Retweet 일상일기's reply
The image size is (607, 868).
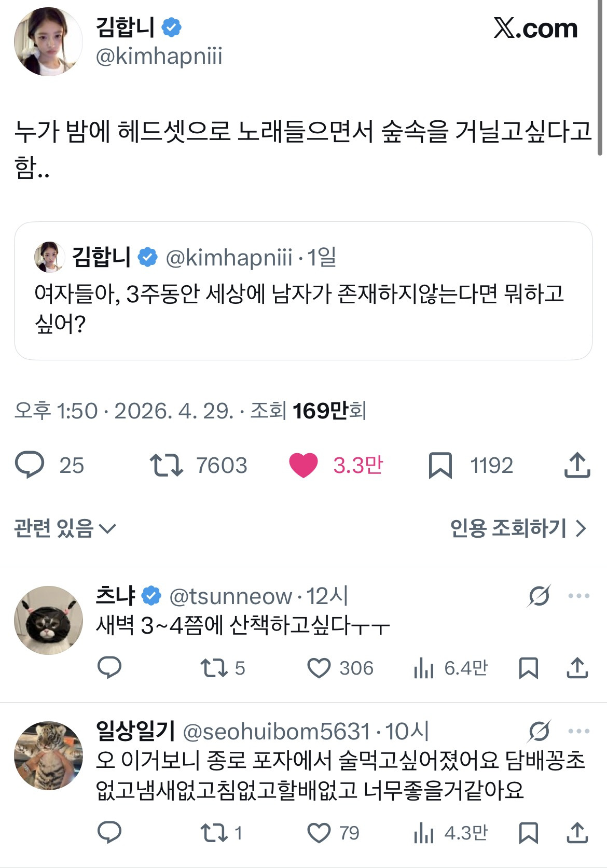[x=214, y=833]
